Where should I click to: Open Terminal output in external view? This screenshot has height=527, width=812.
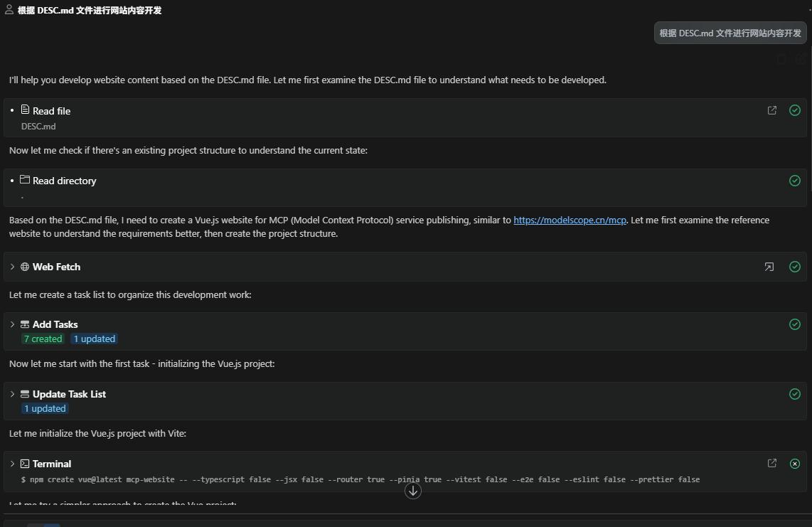pyautogui.click(x=771, y=463)
